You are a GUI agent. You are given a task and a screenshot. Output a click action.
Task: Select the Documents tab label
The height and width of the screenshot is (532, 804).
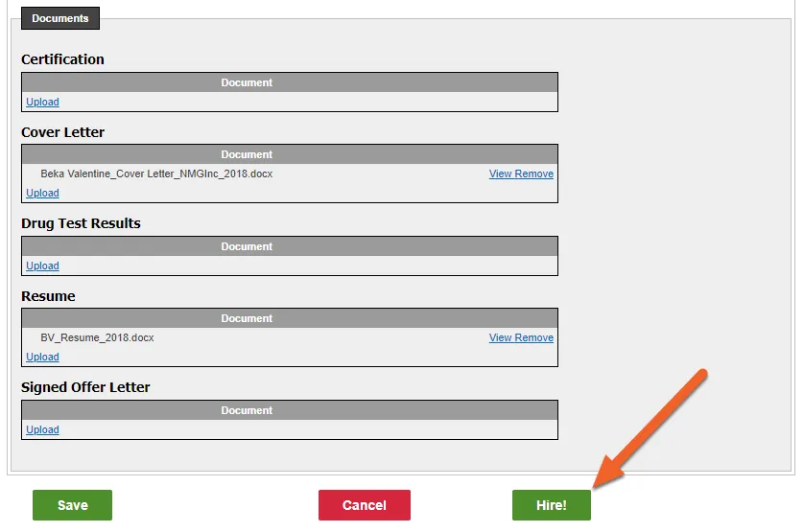(60, 18)
